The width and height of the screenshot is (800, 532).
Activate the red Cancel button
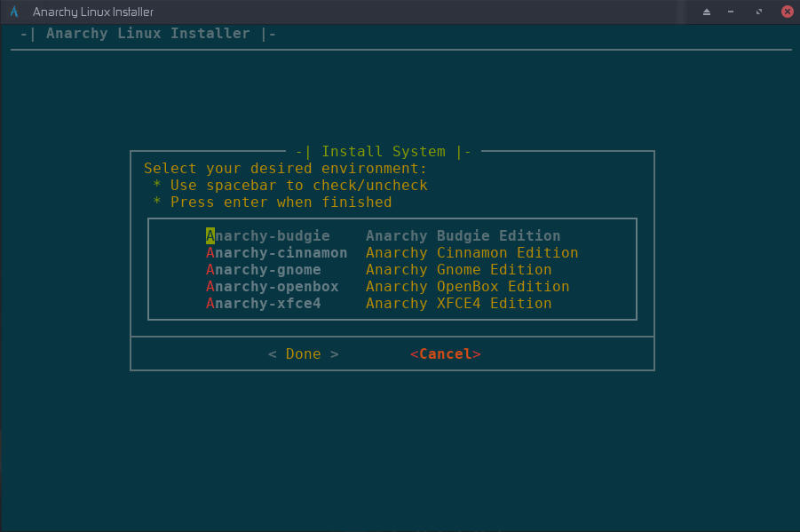[x=445, y=354]
